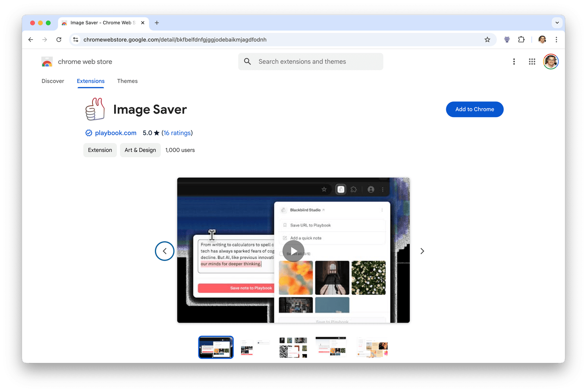Open the tab list chevron
Image resolution: width=587 pixels, height=392 pixels.
pyautogui.click(x=557, y=23)
